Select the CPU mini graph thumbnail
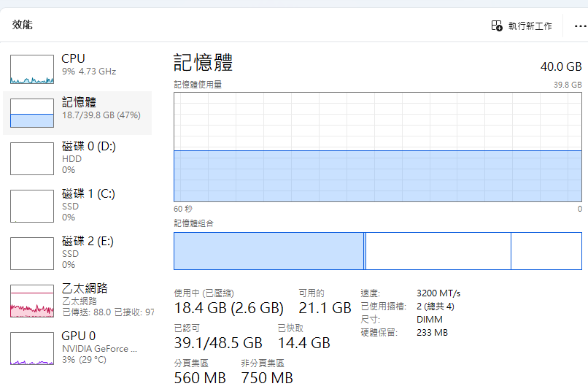Screen dimensions: 588x389 click(32, 69)
